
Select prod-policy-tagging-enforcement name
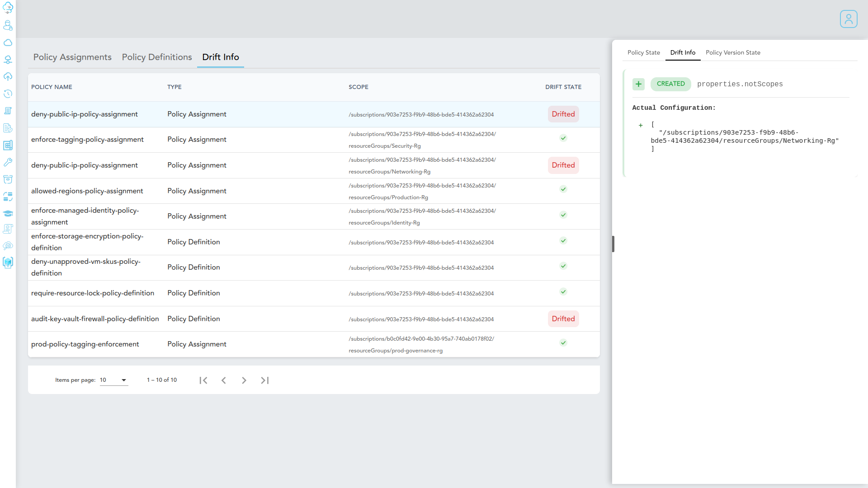85,344
